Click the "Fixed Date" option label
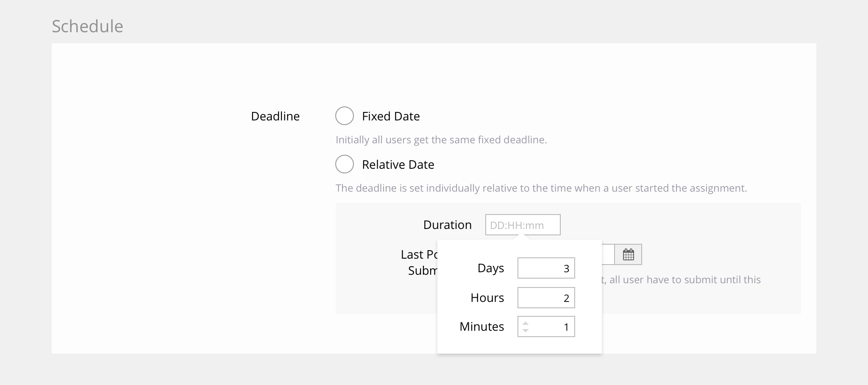This screenshot has height=385, width=868. pos(391,116)
